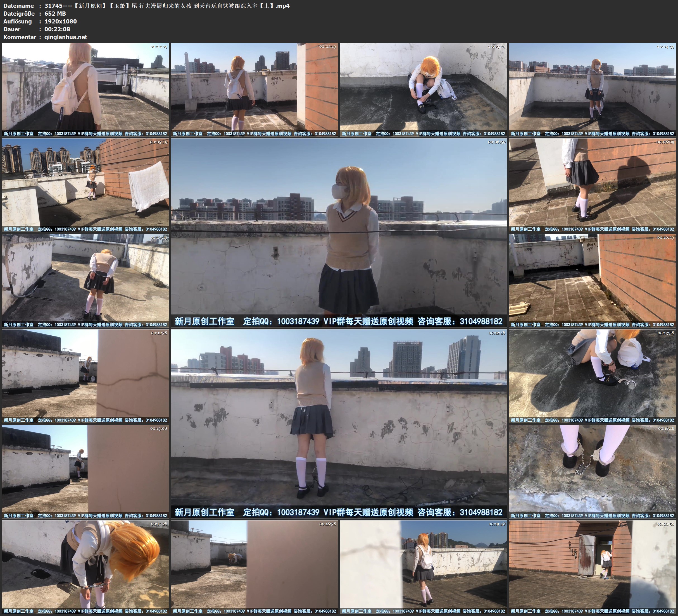Select the 00:05:49 frame with hanging white cloth

85,185
